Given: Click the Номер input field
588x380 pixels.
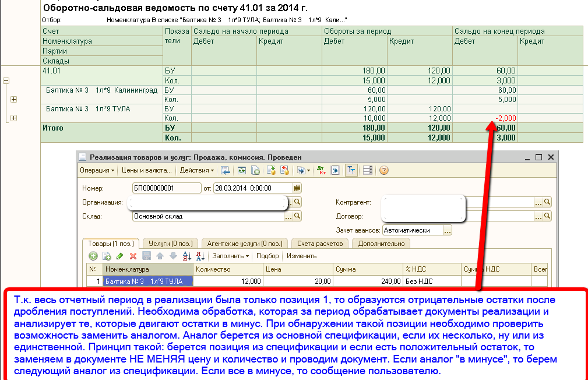Looking at the screenshot, I should (x=166, y=188).
